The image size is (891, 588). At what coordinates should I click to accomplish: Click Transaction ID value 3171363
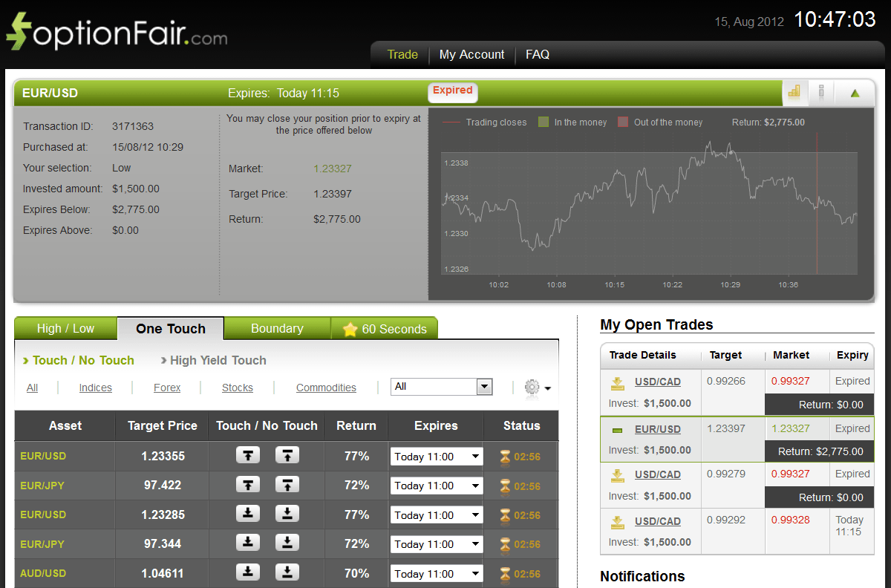click(x=133, y=126)
